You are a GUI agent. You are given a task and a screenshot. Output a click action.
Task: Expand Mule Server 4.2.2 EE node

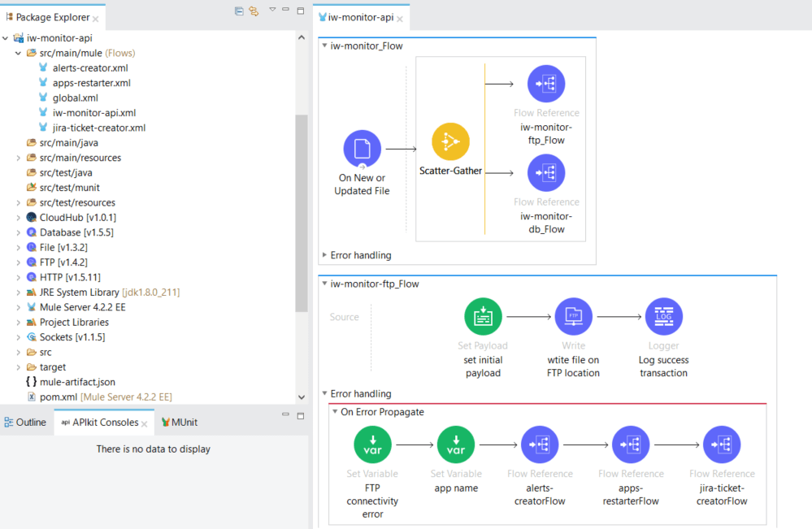18,308
